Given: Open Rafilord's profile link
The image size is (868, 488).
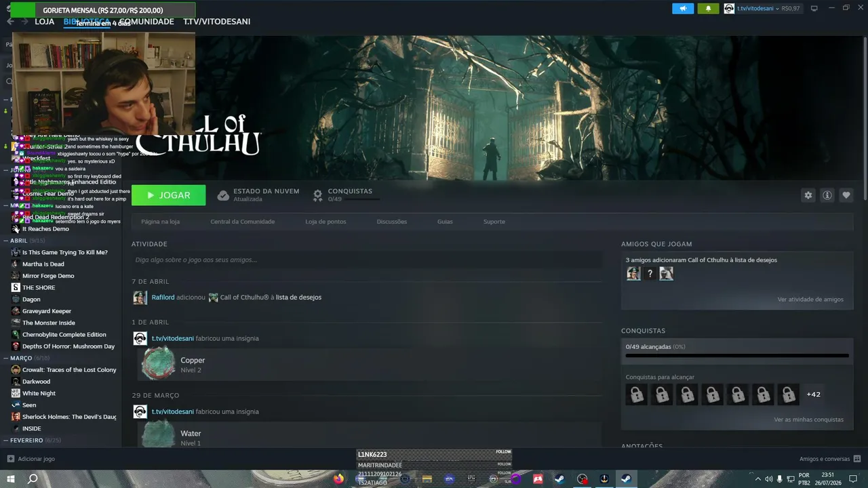Looking at the screenshot, I should (x=163, y=298).
